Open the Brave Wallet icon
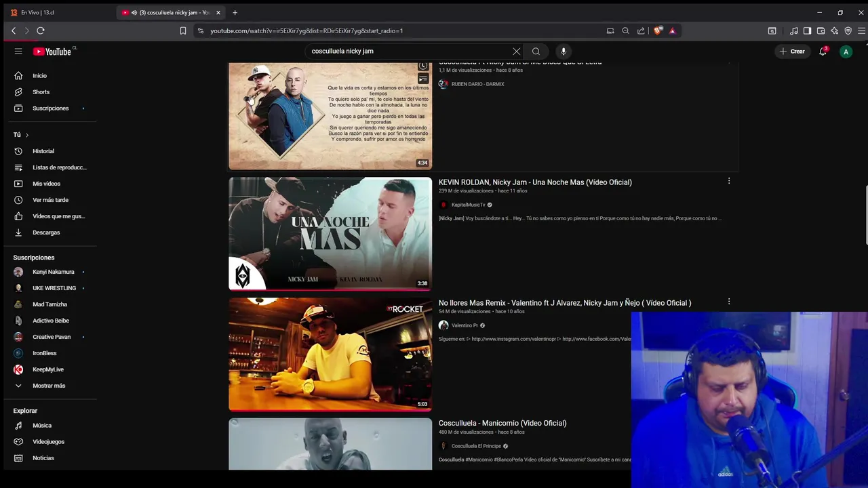The width and height of the screenshot is (868, 488). pos(821,30)
